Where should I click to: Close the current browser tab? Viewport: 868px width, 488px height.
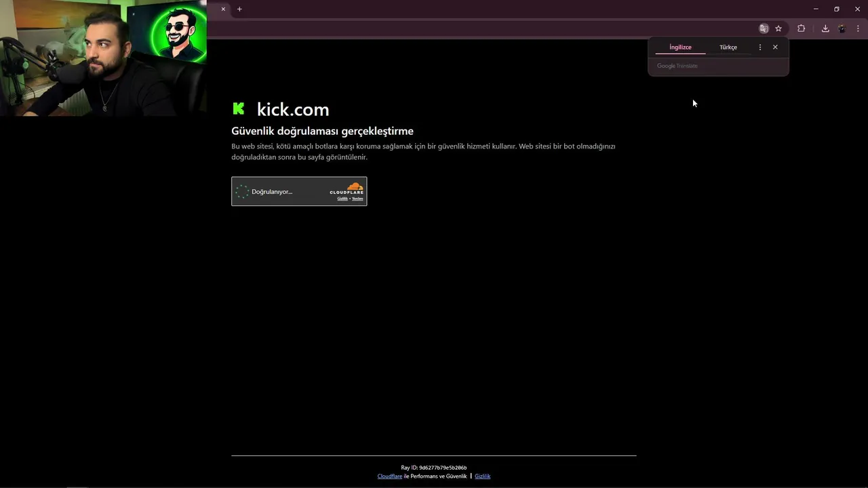click(223, 9)
